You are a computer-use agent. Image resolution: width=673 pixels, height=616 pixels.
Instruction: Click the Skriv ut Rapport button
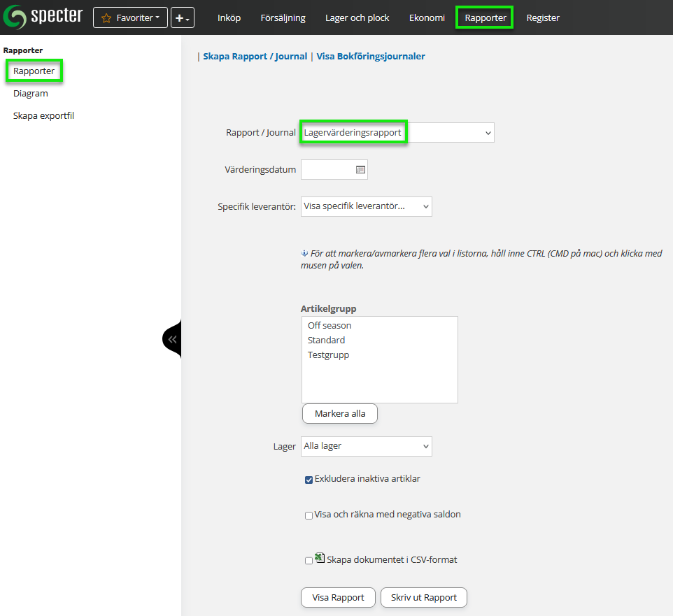423,598
